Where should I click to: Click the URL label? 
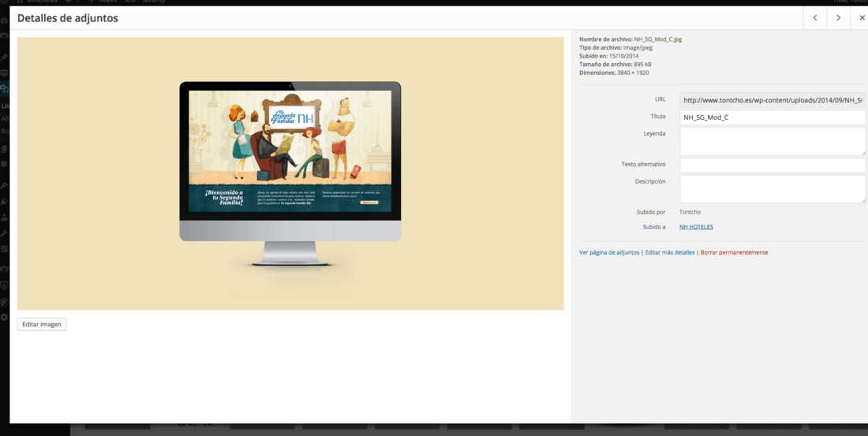(660, 99)
